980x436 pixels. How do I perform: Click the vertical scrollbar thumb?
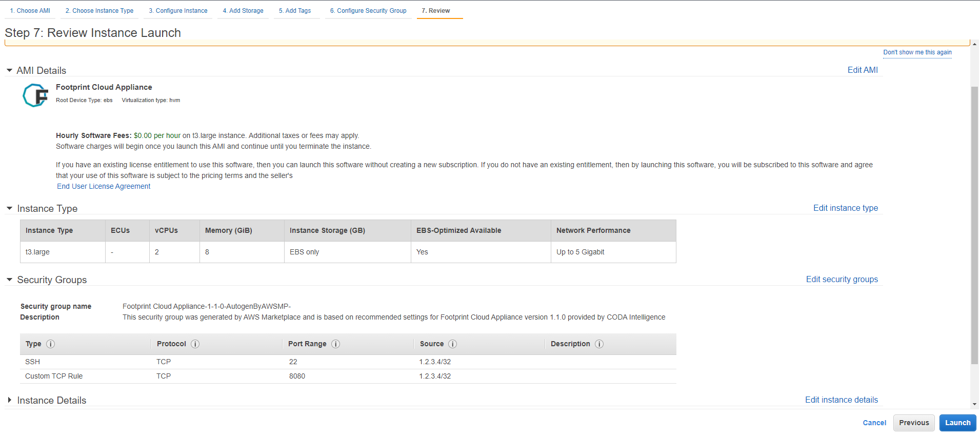tap(974, 226)
